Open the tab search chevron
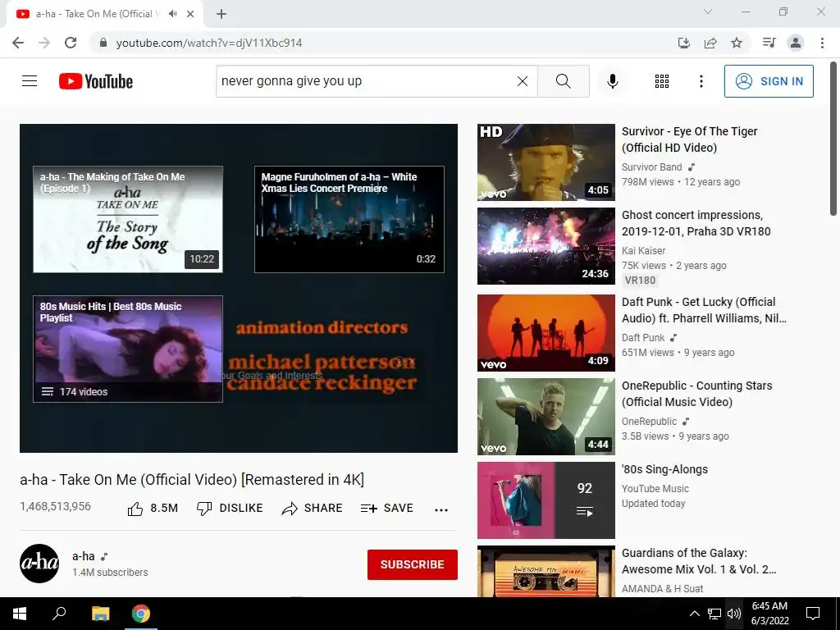 708,11
